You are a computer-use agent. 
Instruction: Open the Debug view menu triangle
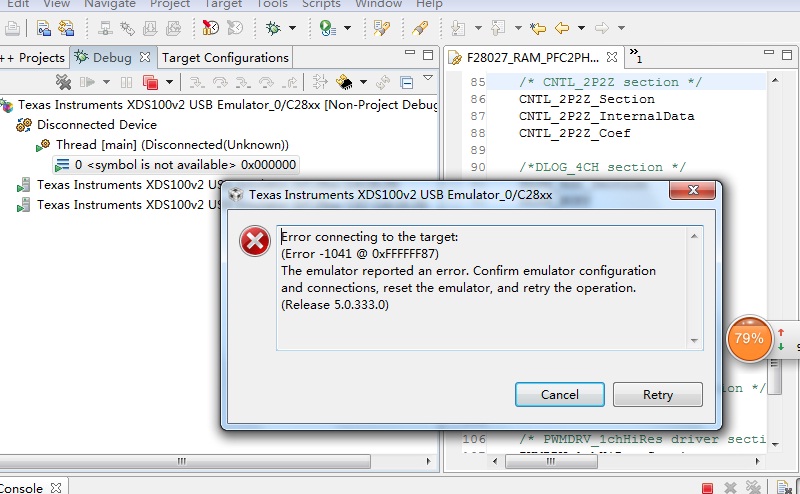click(428, 78)
